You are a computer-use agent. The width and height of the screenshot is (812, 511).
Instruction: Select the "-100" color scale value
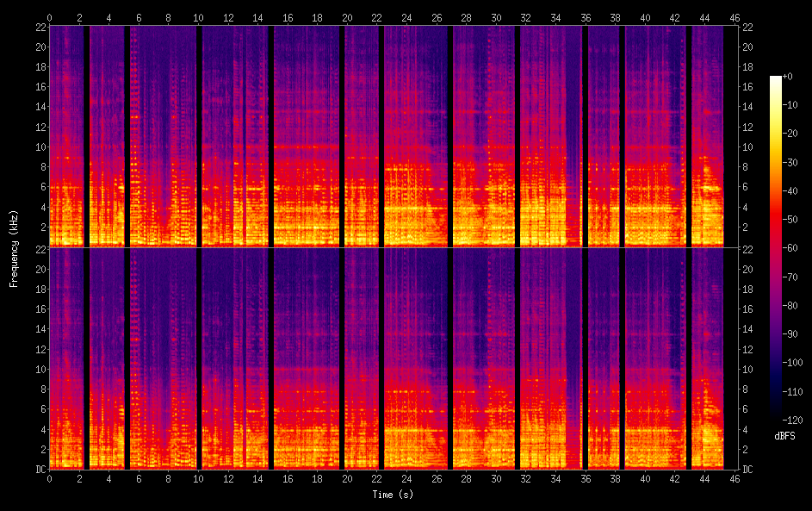[793, 362]
